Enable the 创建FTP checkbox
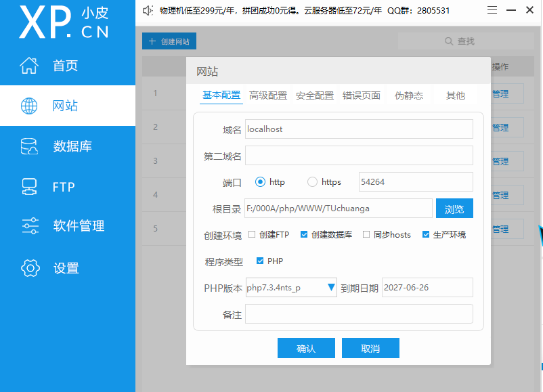Image resolution: width=543 pixels, height=392 pixels. pyautogui.click(x=252, y=235)
